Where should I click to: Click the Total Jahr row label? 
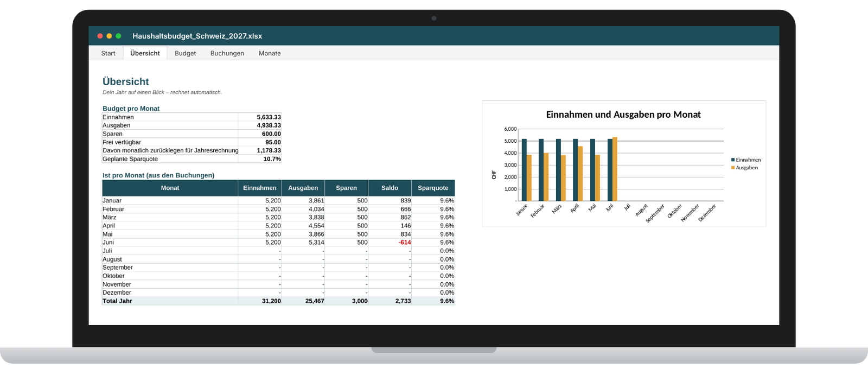[x=118, y=301]
